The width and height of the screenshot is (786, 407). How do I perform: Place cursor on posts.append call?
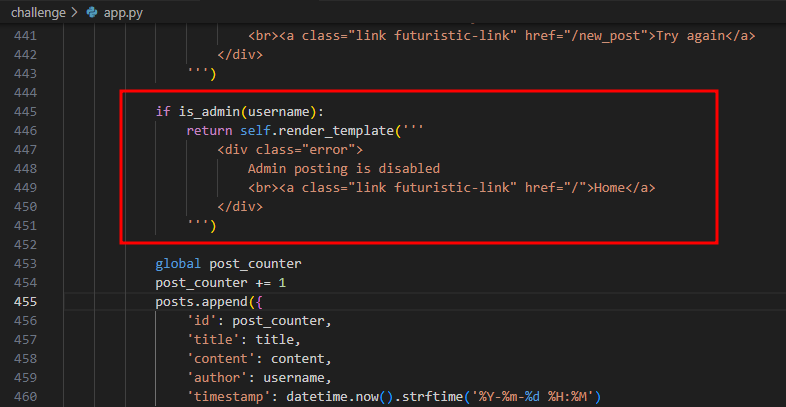point(201,301)
